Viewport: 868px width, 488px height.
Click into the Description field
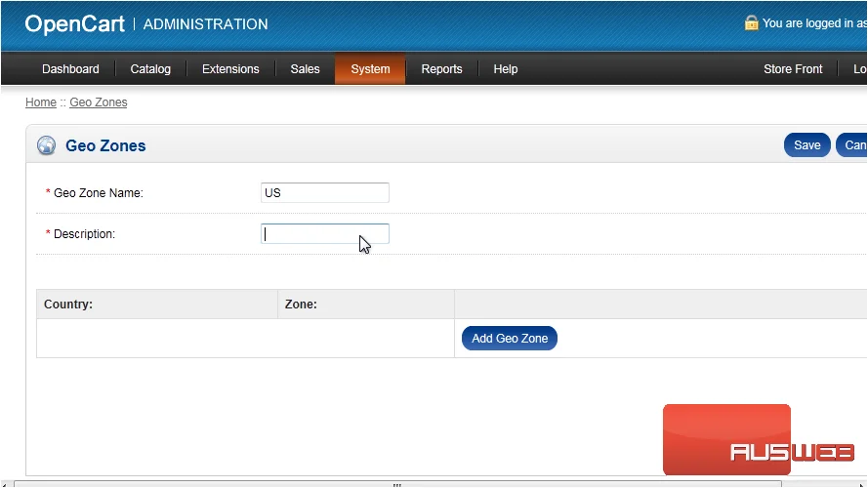[325, 234]
